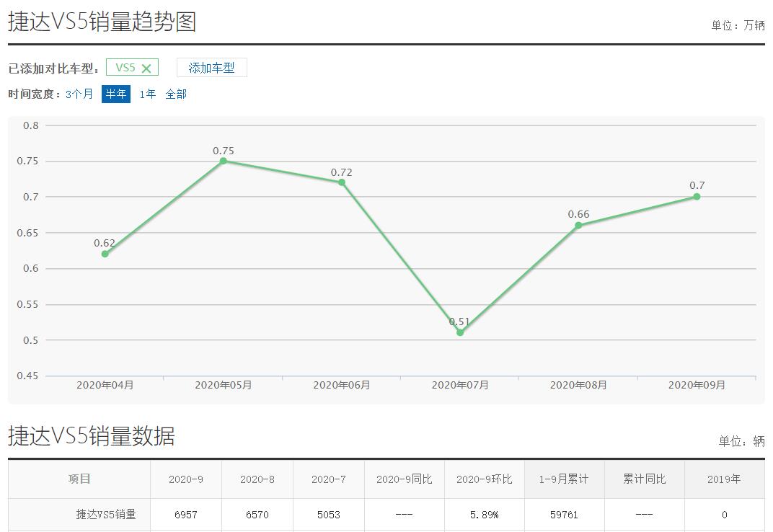The image size is (773, 532).
Task: Click the 项目 column header
Action: pyautogui.click(x=79, y=479)
